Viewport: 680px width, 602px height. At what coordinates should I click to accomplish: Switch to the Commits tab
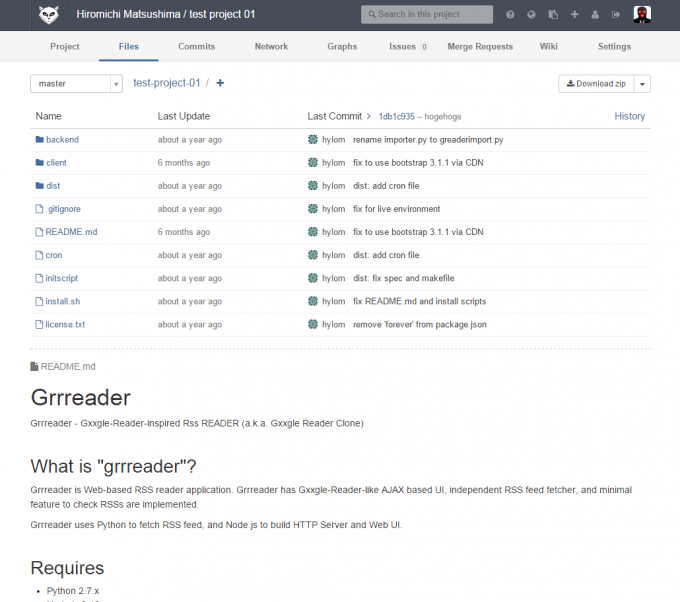point(196,46)
